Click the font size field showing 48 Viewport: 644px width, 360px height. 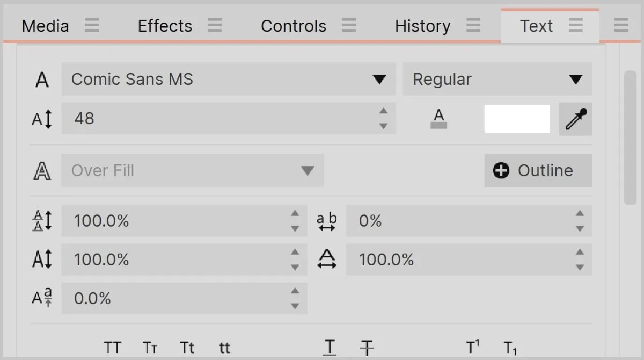[x=229, y=119]
